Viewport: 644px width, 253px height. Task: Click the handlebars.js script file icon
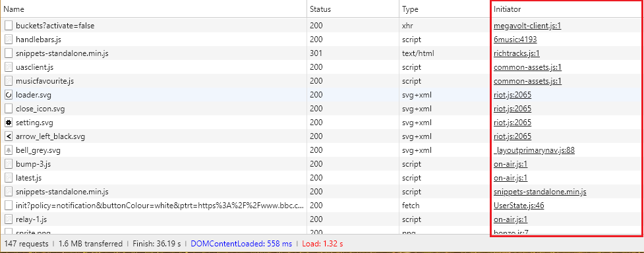(8, 40)
